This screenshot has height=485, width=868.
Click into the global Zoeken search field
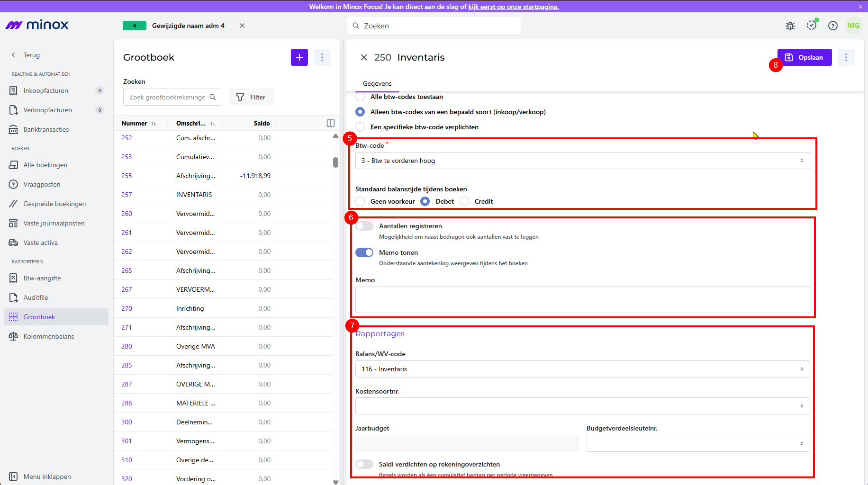click(x=434, y=26)
